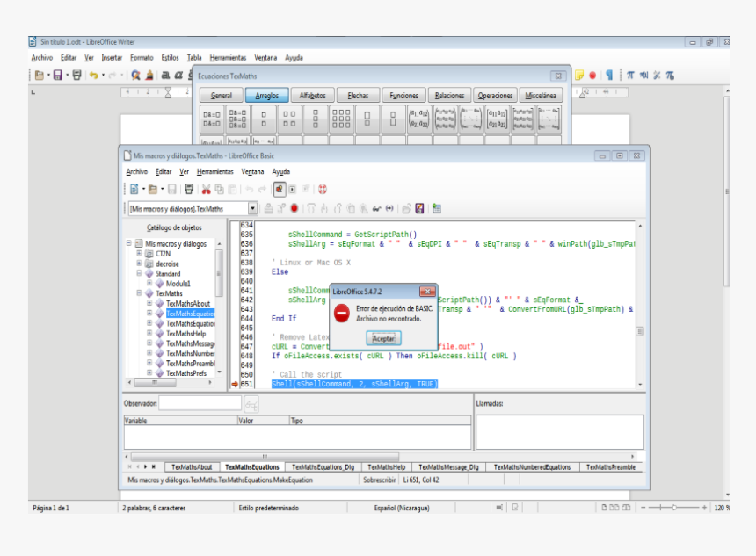Click the Español (Nicaragua) language status field
Image resolution: width=756 pixels, height=556 pixels.
coord(402,508)
